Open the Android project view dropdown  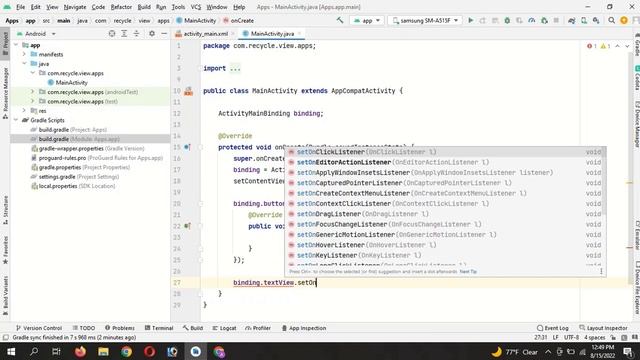36,33
